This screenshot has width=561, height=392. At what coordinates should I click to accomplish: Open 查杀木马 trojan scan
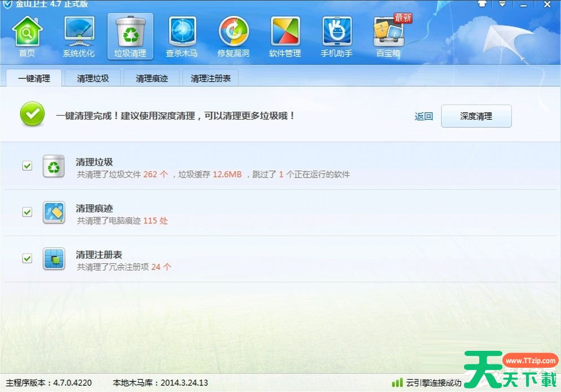(182, 37)
